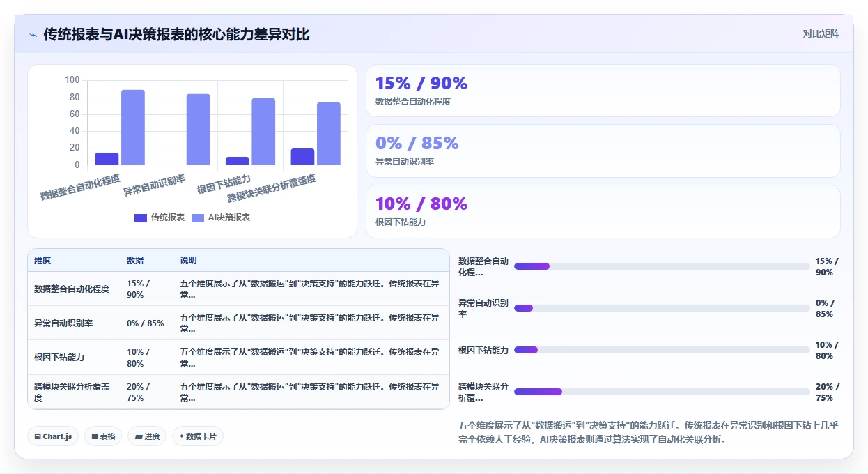Click the 异常自动识别率 progress bar

(x=662, y=308)
